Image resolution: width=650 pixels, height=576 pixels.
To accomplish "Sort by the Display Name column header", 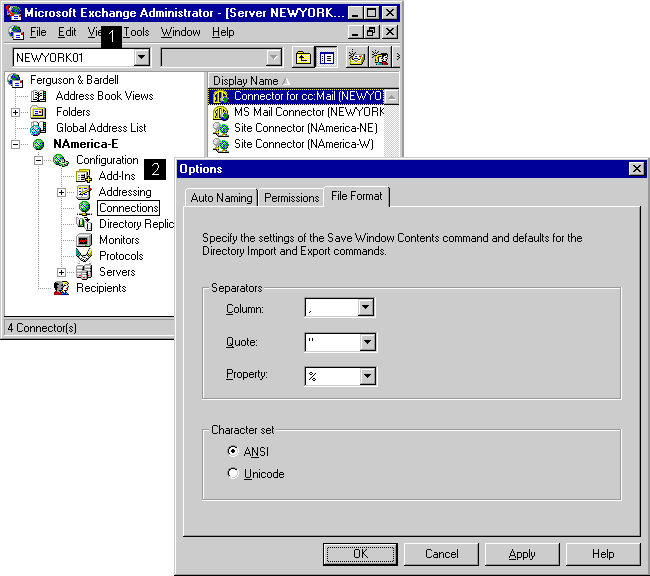I will [x=303, y=81].
